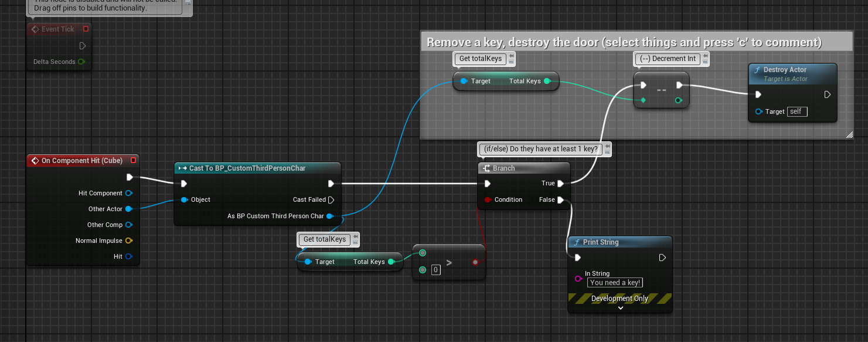Click the greater-than node top input pin

[423, 253]
